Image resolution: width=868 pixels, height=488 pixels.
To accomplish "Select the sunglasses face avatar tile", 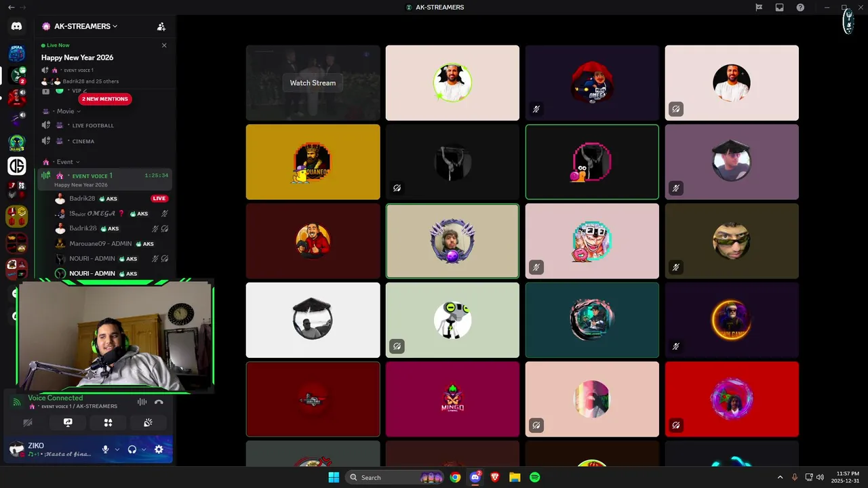I will [x=732, y=241].
